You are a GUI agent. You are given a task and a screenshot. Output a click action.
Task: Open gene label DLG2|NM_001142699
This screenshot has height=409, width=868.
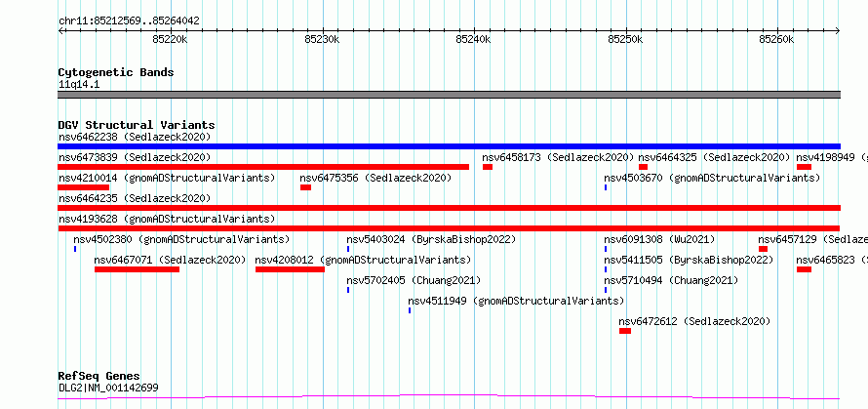108,388
